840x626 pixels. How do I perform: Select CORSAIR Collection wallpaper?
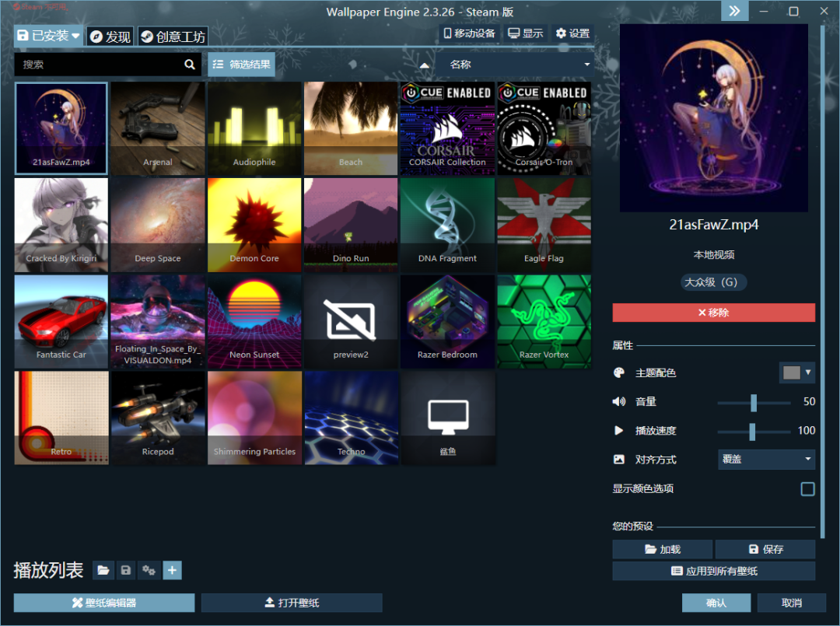tap(447, 128)
